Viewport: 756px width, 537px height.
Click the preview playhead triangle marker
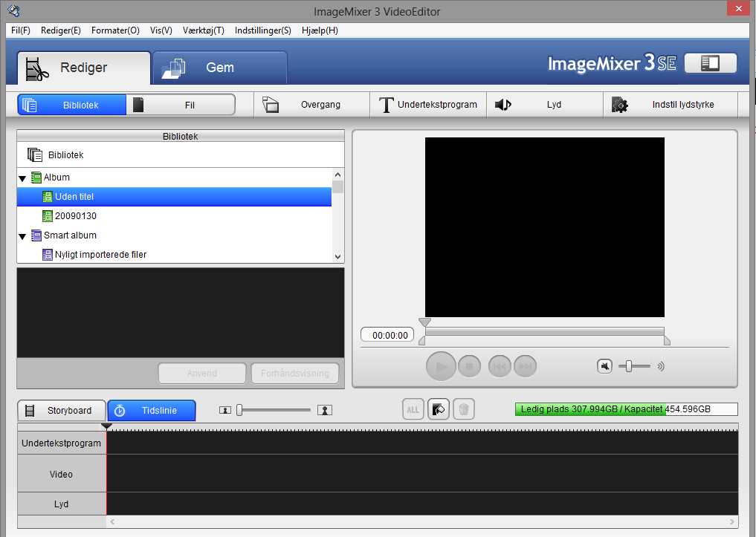tap(424, 322)
